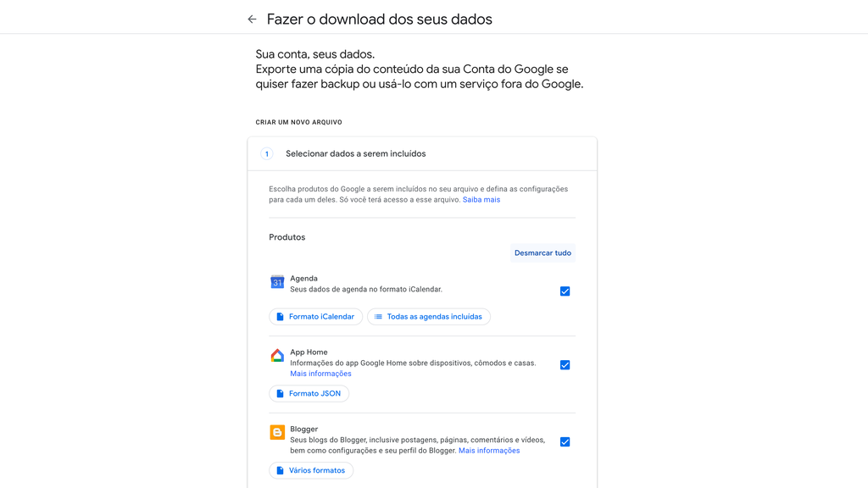The image size is (868, 488).
Task: Click the file icon in Formato JSON
Action: coord(280,393)
